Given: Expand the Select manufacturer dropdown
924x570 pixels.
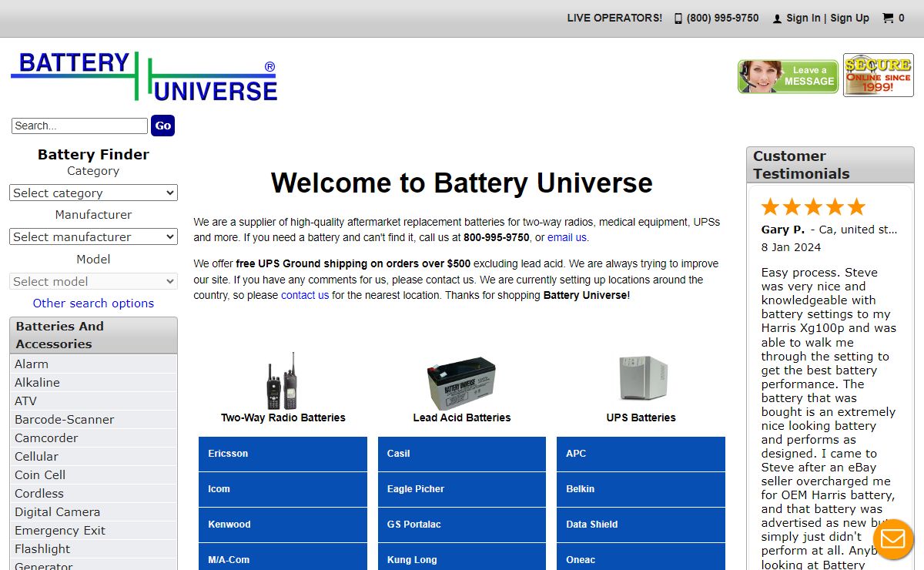Looking at the screenshot, I should coord(93,236).
